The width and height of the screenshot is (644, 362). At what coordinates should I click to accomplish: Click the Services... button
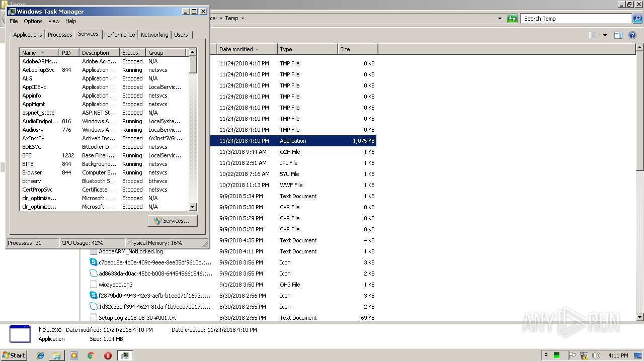[x=173, y=221]
